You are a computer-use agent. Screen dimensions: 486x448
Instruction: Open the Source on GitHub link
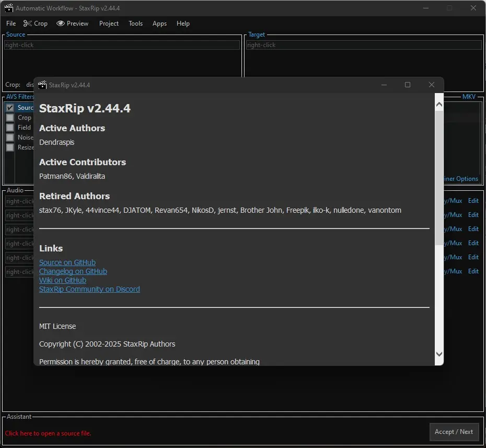(67, 262)
